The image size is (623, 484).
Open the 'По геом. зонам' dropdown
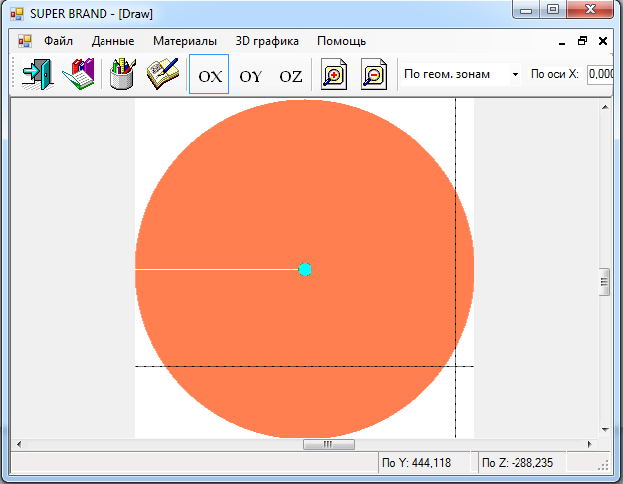[x=461, y=74]
